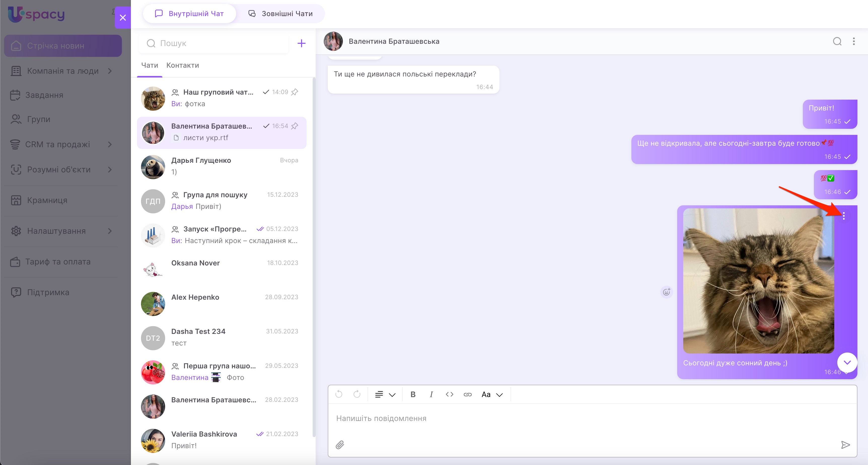Image resolution: width=868 pixels, height=465 pixels.
Task: Toggle bold text formatting
Action: 413,394
